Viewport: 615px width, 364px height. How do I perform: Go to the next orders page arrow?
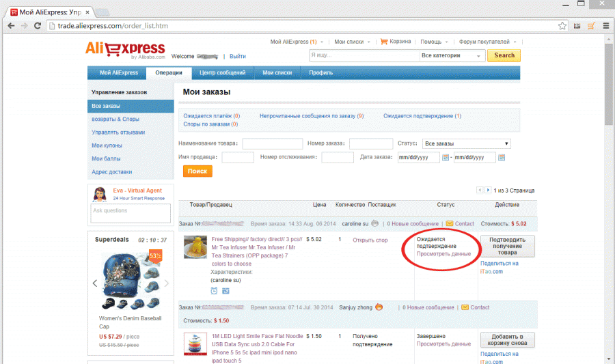pyautogui.click(x=488, y=190)
